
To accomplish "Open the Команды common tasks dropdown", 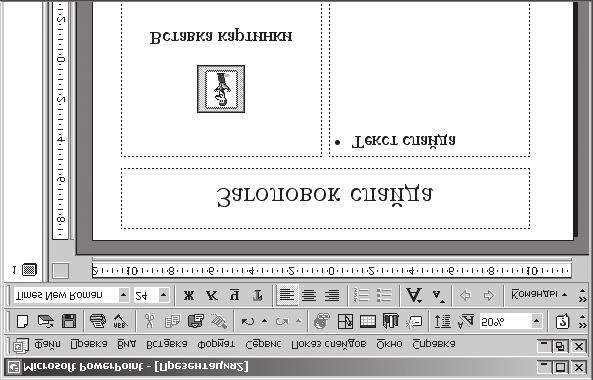I will click(539, 295).
